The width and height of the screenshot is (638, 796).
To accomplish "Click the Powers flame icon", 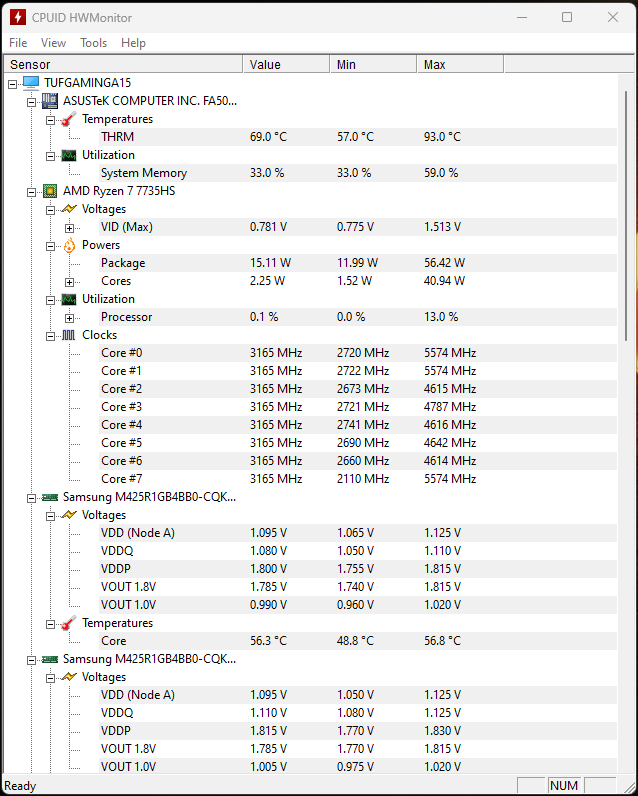I will (69, 245).
